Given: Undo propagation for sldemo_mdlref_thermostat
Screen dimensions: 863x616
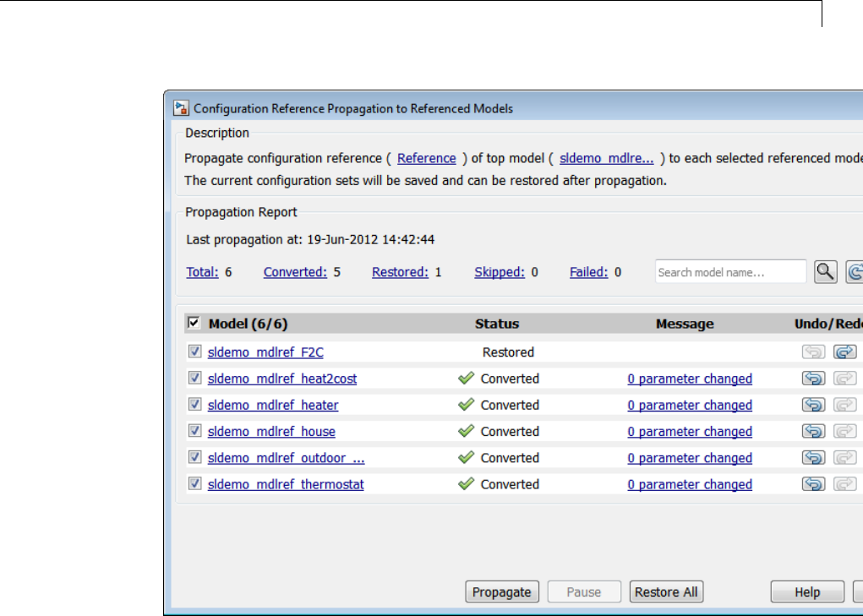Looking at the screenshot, I should pos(813,484).
